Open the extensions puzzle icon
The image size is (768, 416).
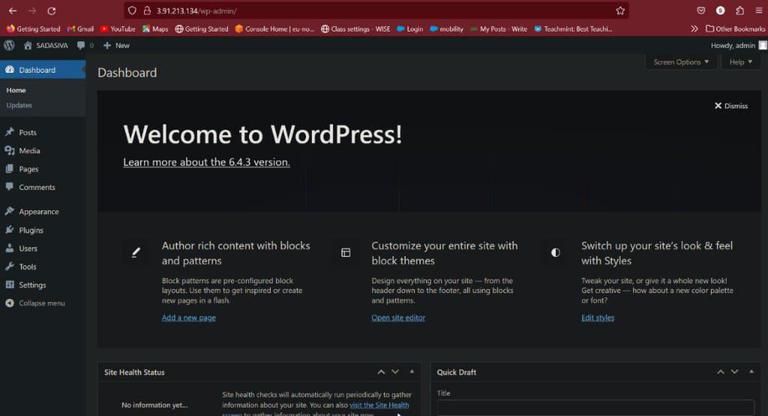click(x=740, y=10)
